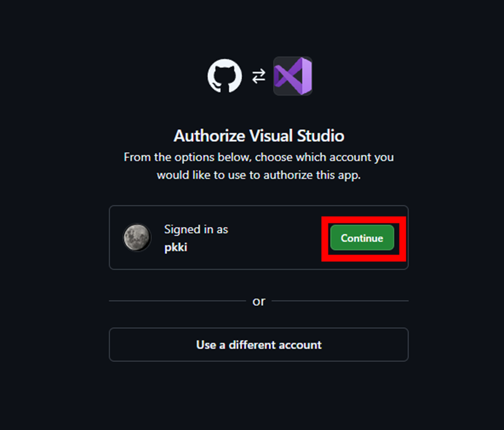Choose the alternate account option below the divider
Image resolution: width=504 pixels, height=430 pixels.
[x=258, y=344]
